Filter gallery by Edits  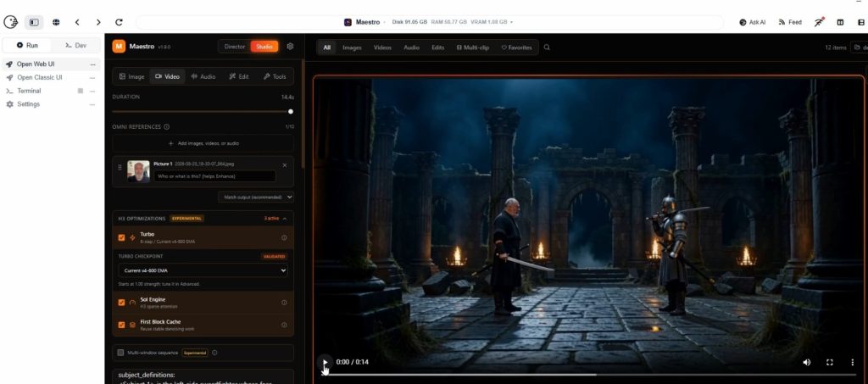[438, 47]
